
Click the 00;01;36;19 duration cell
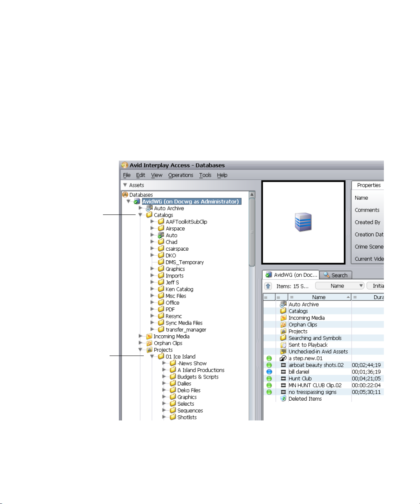[x=366, y=372]
